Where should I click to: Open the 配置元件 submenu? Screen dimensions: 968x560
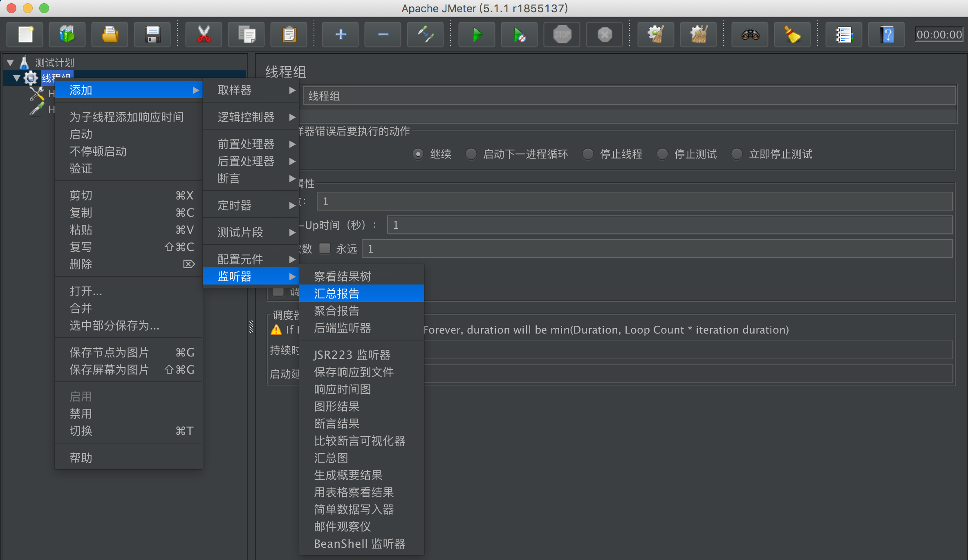click(251, 259)
